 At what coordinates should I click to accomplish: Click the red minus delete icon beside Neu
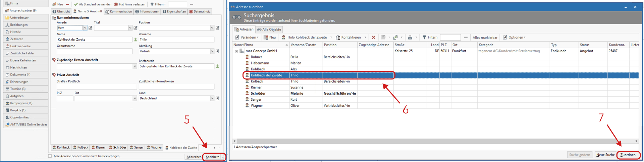click(x=67, y=4)
